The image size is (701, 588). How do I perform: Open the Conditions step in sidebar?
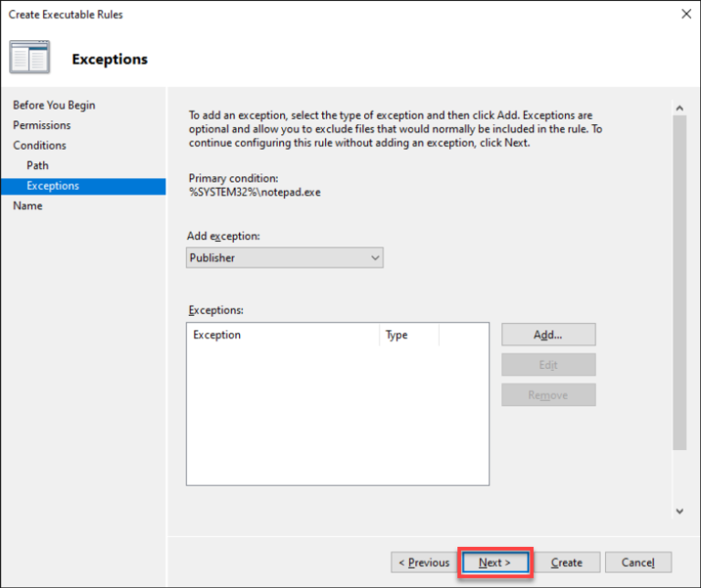[39, 145]
